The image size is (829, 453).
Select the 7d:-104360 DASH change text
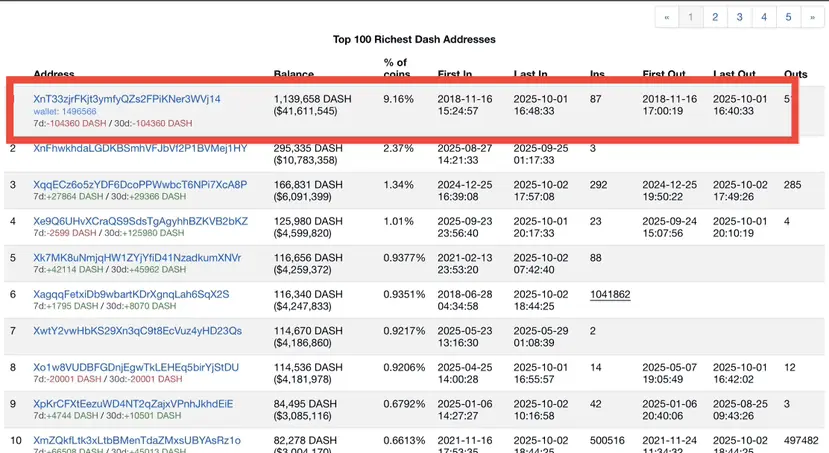click(x=70, y=123)
